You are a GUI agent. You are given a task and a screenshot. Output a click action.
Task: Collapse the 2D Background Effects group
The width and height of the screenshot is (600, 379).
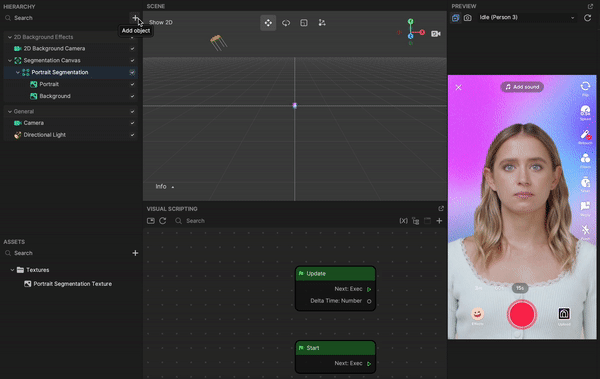click(10, 37)
